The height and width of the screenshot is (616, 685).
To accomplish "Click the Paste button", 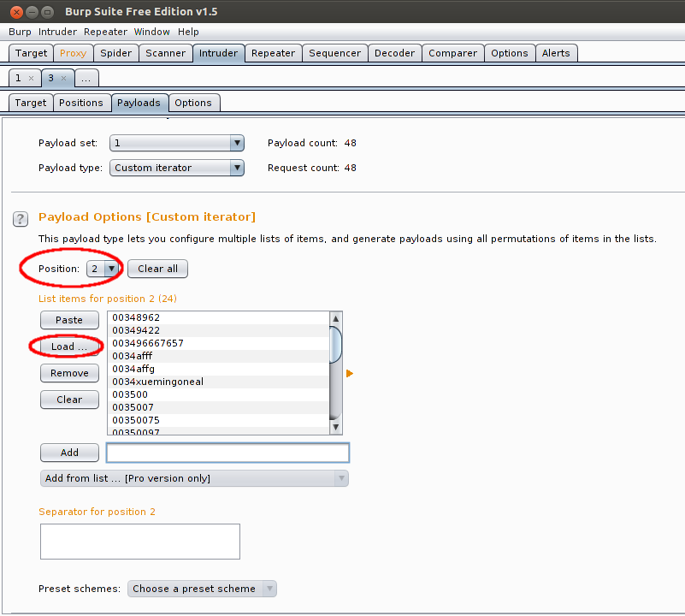I will pos(69,320).
